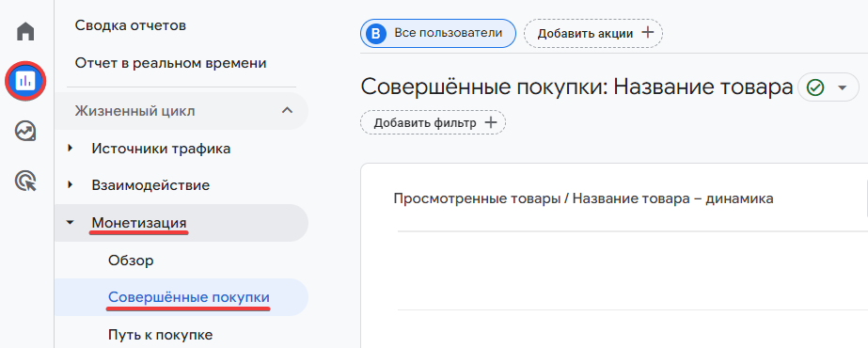Open the Advertising cursor target icon
The width and height of the screenshot is (868, 348).
pos(25,181)
